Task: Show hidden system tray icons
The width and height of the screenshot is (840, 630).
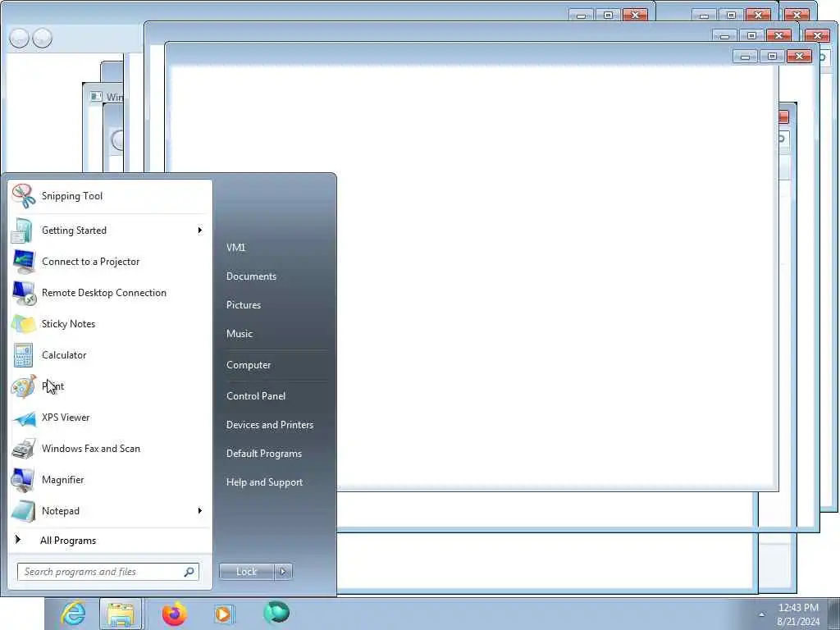Action: (x=761, y=614)
